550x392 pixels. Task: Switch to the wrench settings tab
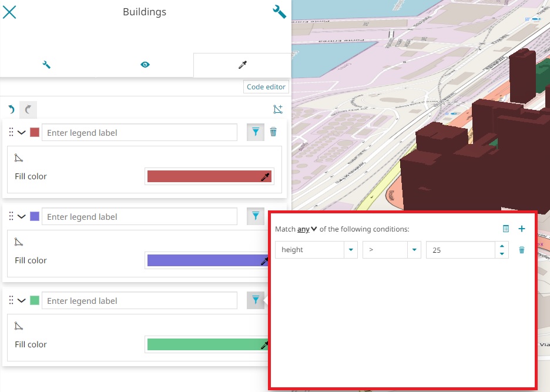point(47,65)
